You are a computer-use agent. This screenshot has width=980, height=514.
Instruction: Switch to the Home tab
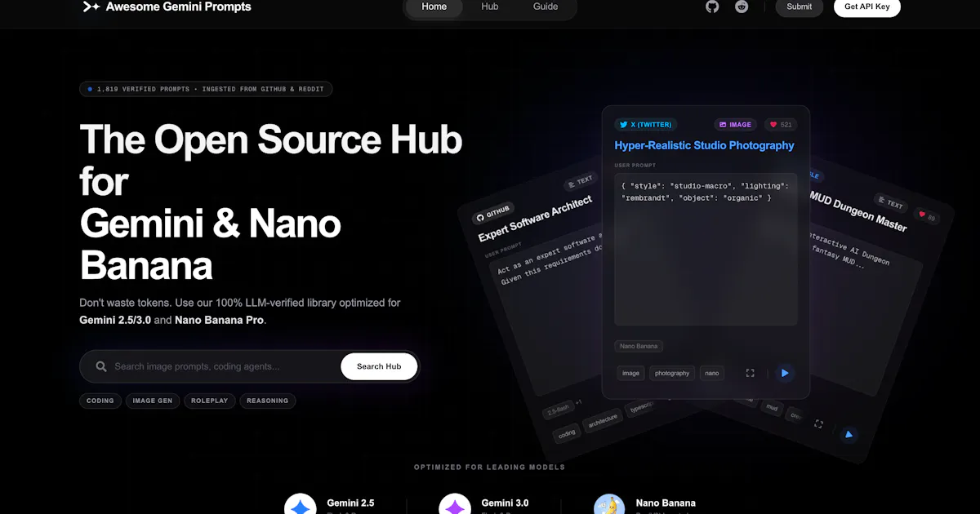(434, 7)
